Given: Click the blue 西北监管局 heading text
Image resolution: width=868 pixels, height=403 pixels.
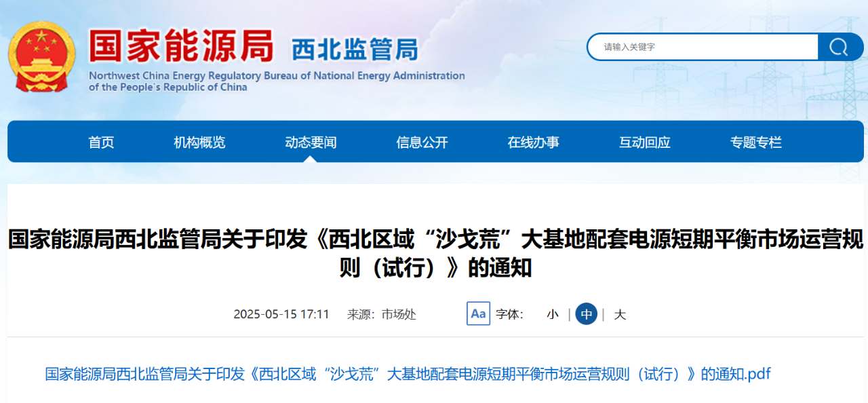Looking at the screenshot, I should tap(354, 50).
